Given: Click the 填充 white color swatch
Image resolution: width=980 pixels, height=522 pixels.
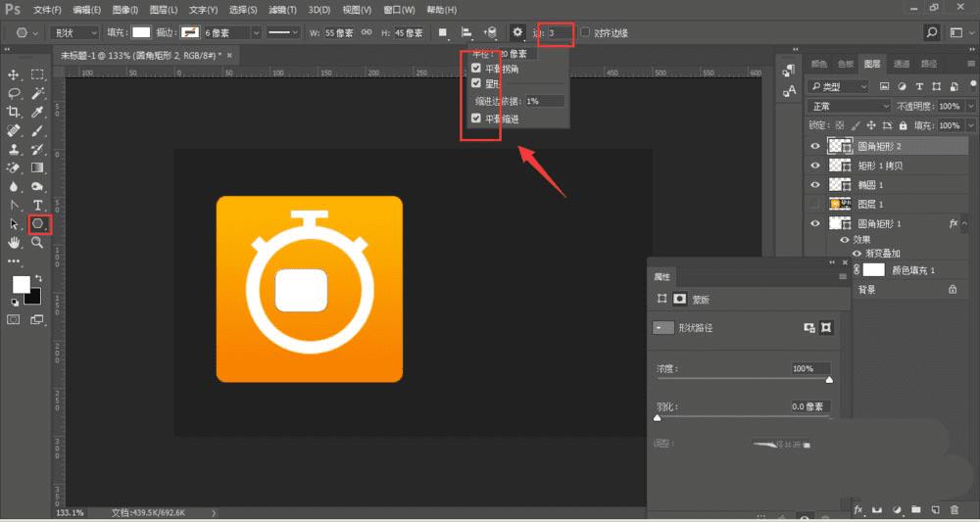Looking at the screenshot, I should click(x=141, y=32).
